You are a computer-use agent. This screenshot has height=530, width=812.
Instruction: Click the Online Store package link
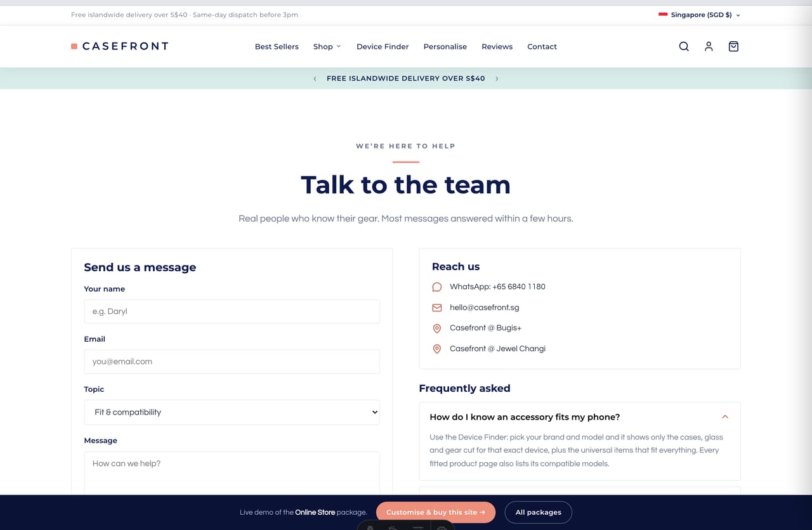(x=315, y=512)
